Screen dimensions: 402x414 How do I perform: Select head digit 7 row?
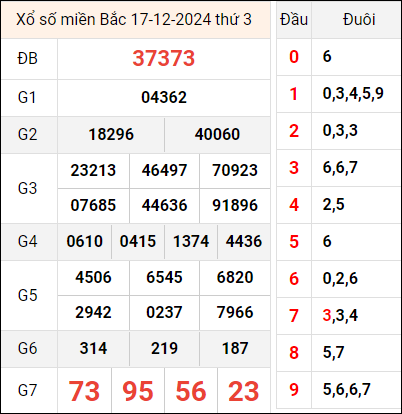click(339, 315)
